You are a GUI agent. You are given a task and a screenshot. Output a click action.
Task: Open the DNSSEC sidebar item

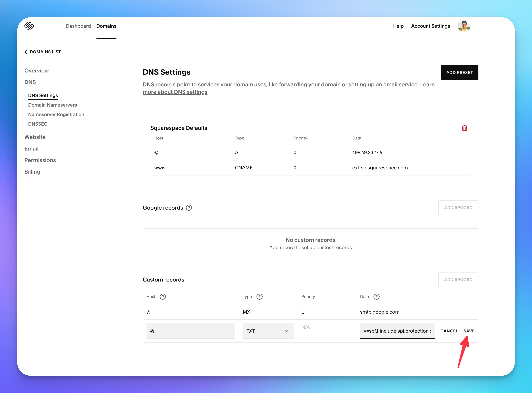(x=37, y=124)
